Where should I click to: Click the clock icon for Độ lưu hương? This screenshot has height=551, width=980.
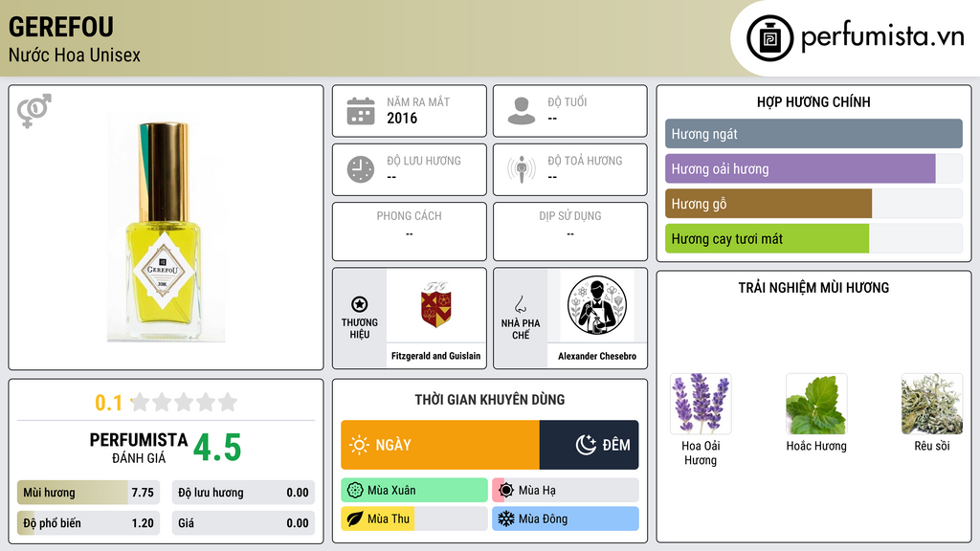click(x=361, y=169)
